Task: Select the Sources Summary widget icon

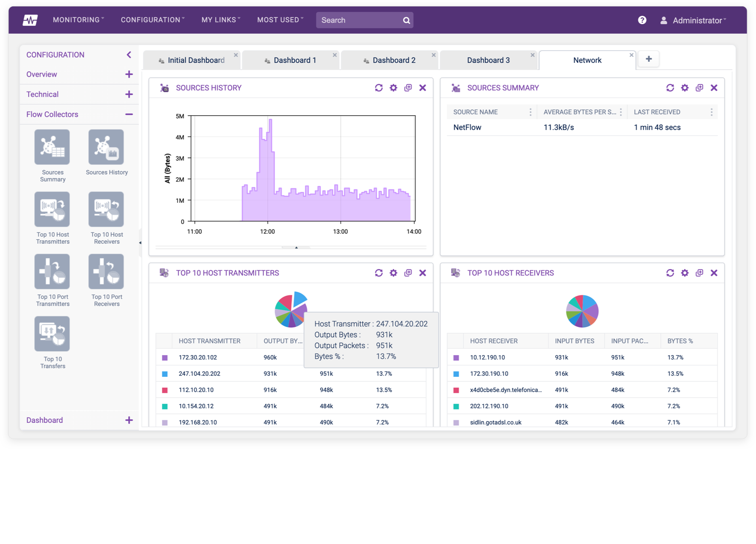Action: (x=52, y=146)
